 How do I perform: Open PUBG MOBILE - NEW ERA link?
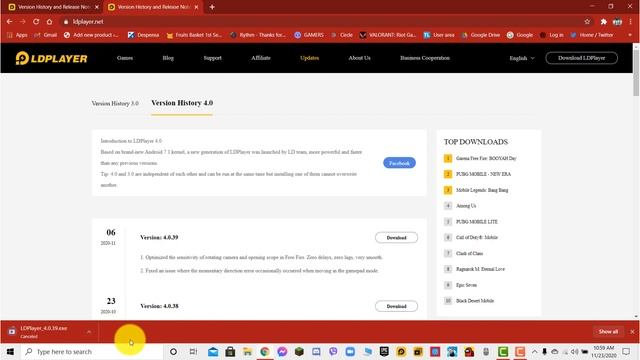[x=483, y=174]
